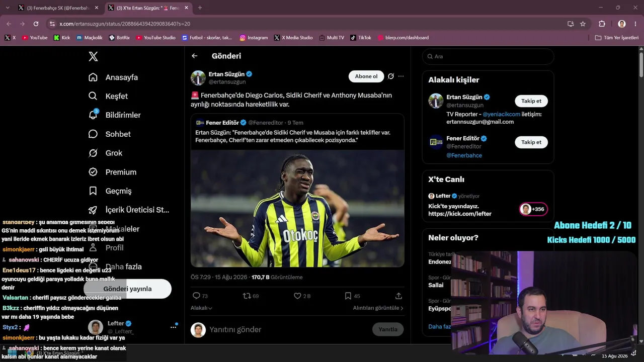
Task: Open Ertan Süzgün's avatar on the post
Action: (x=198, y=78)
